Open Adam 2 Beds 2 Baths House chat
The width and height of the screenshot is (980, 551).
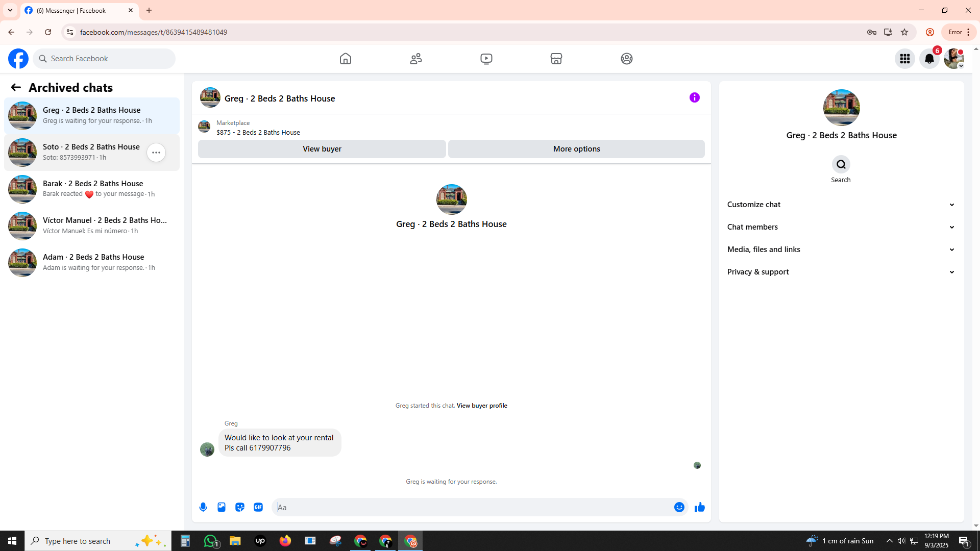click(92, 263)
